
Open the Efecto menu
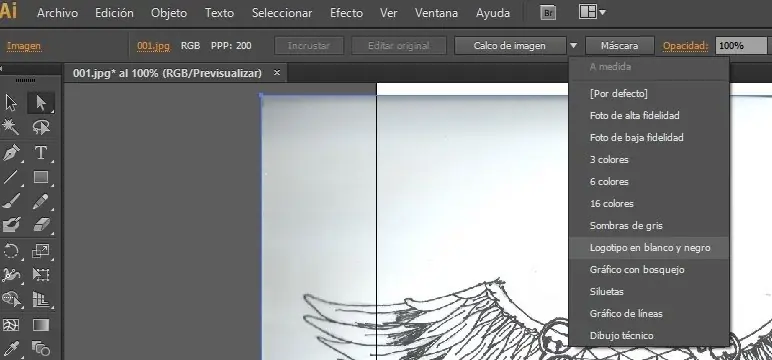pos(346,13)
